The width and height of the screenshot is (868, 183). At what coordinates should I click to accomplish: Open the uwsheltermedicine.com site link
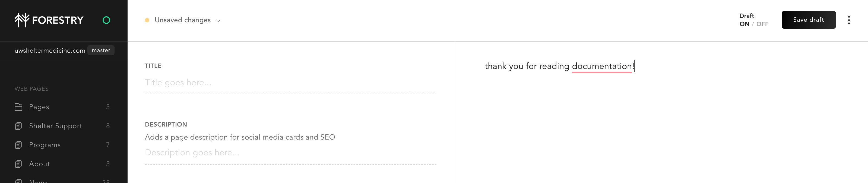coord(50,51)
